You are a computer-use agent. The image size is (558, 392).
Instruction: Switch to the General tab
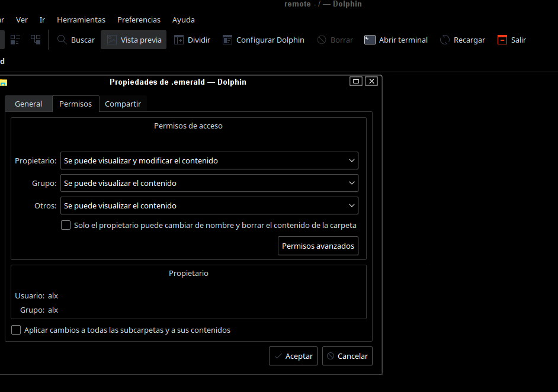tap(28, 104)
